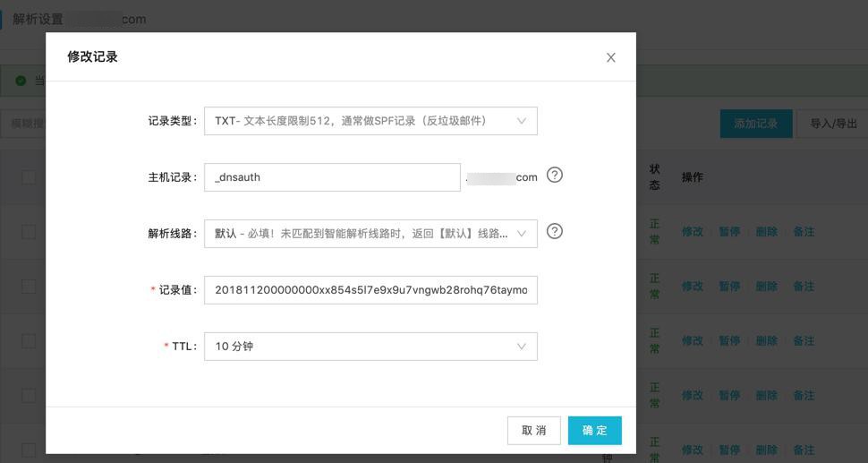Open the help icon beside 主机记录
The width and height of the screenshot is (868, 463).
pyautogui.click(x=554, y=176)
